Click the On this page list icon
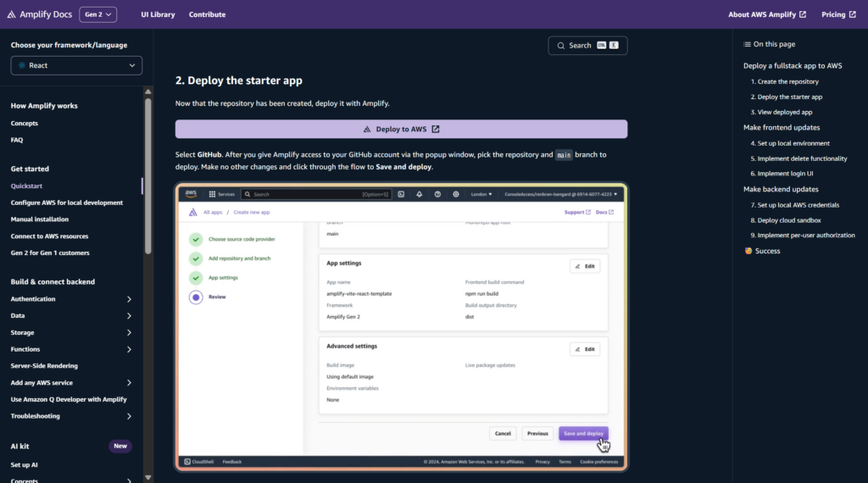This screenshot has height=483, width=868. click(x=747, y=44)
